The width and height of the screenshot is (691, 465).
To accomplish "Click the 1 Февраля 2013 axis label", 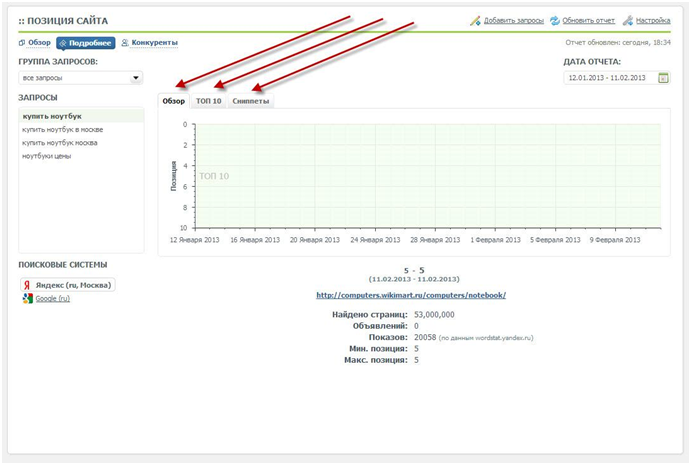I will coord(495,240).
